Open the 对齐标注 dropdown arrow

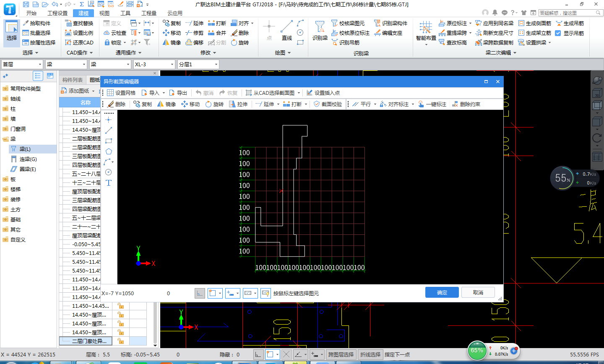click(413, 104)
